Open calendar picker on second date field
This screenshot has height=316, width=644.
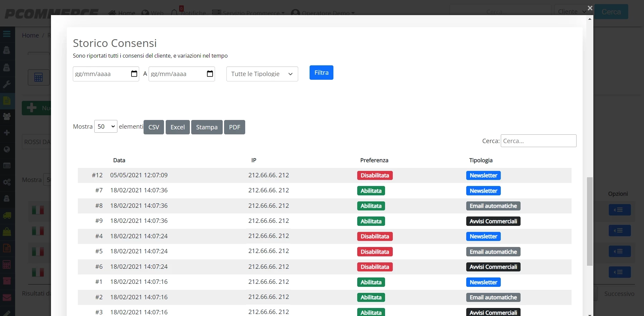click(x=210, y=74)
